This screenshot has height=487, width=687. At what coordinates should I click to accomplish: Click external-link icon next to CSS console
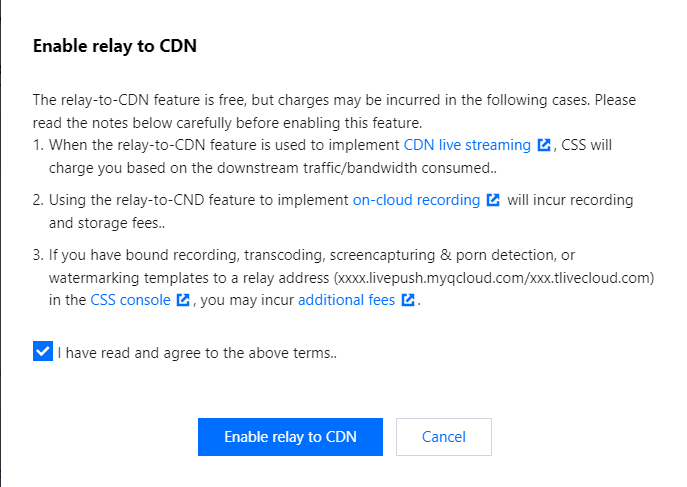tap(183, 299)
